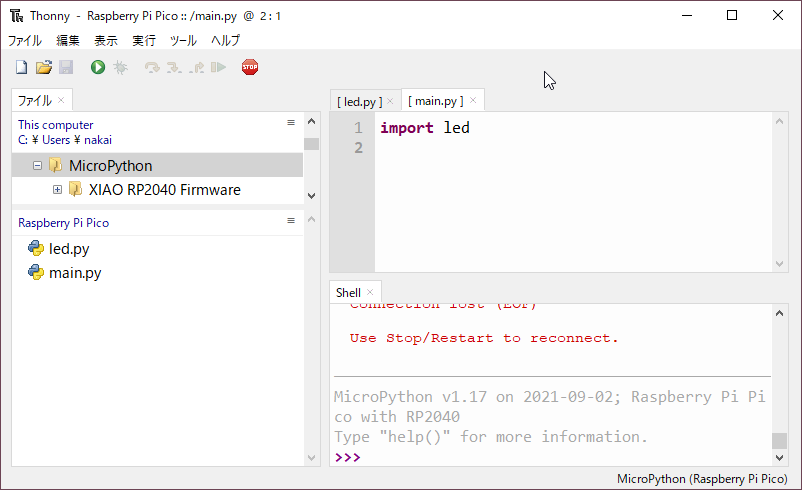Minimize the Thonny window
This screenshot has height=490, width=802.
click(x=687, y=15)
